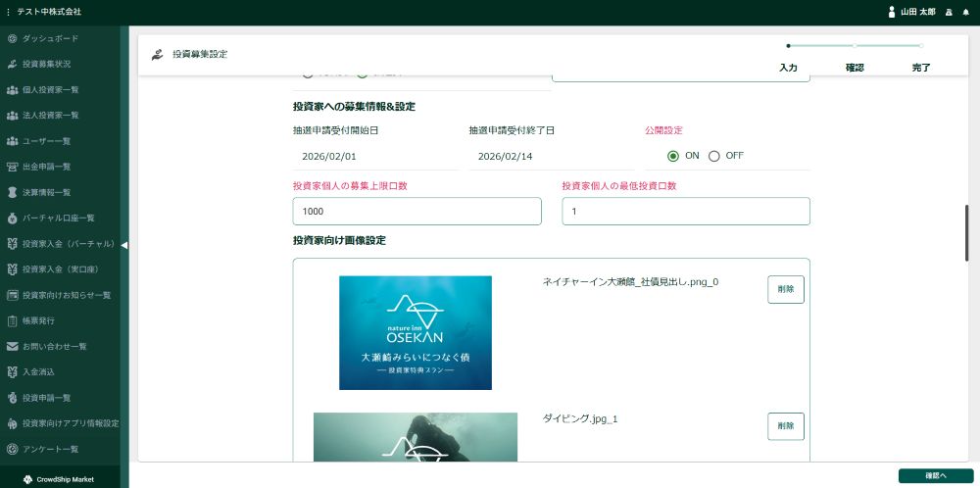Click the 投資申請一覧 icon

(12, 398)
